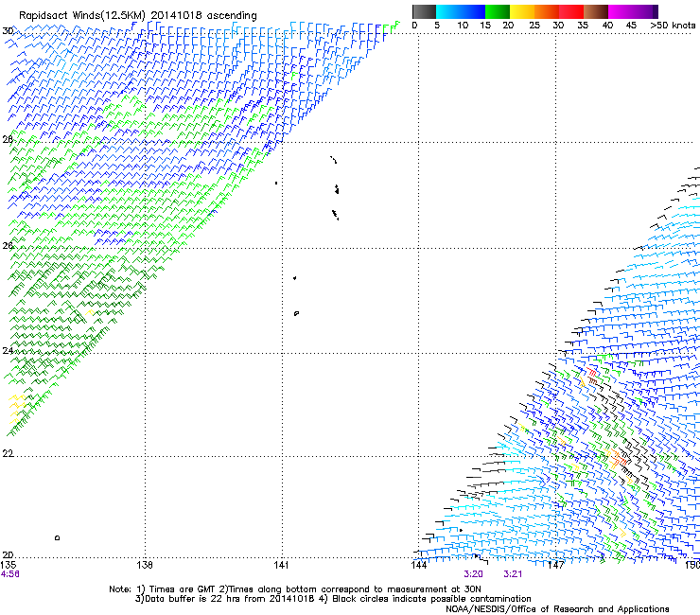Click the red 30-35 knots legend swatch
Screen dimensions: 700x615
[571, 11]
